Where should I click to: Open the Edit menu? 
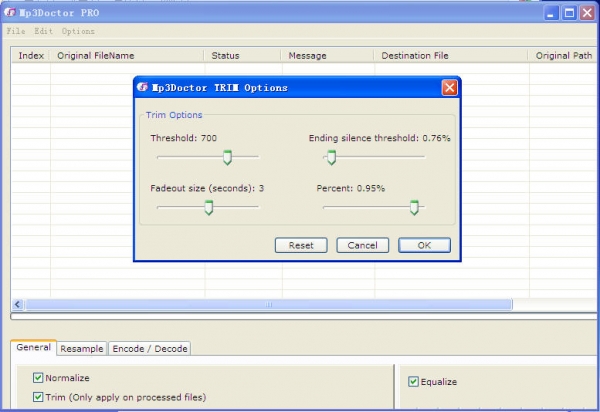coord(43,31)
